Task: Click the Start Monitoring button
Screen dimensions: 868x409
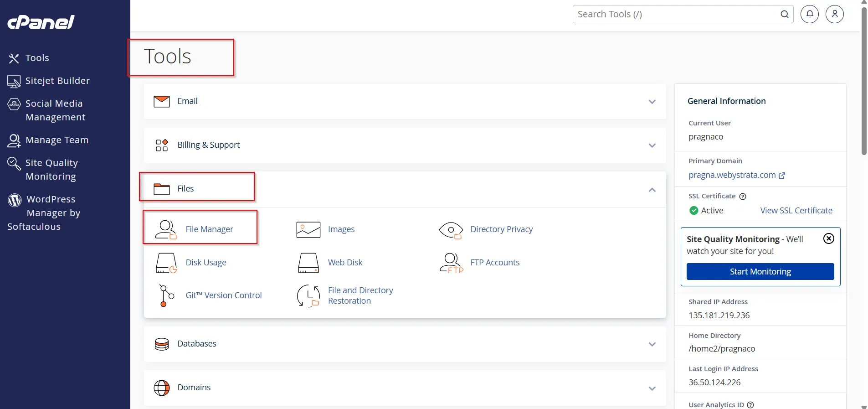Action: pos(760,272)
